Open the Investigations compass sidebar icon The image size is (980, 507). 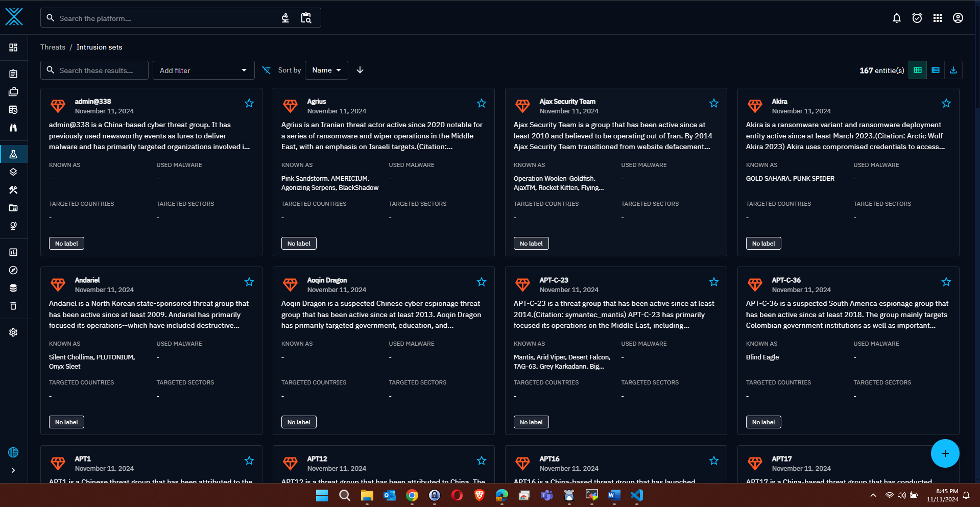click(x=13, y=270)
